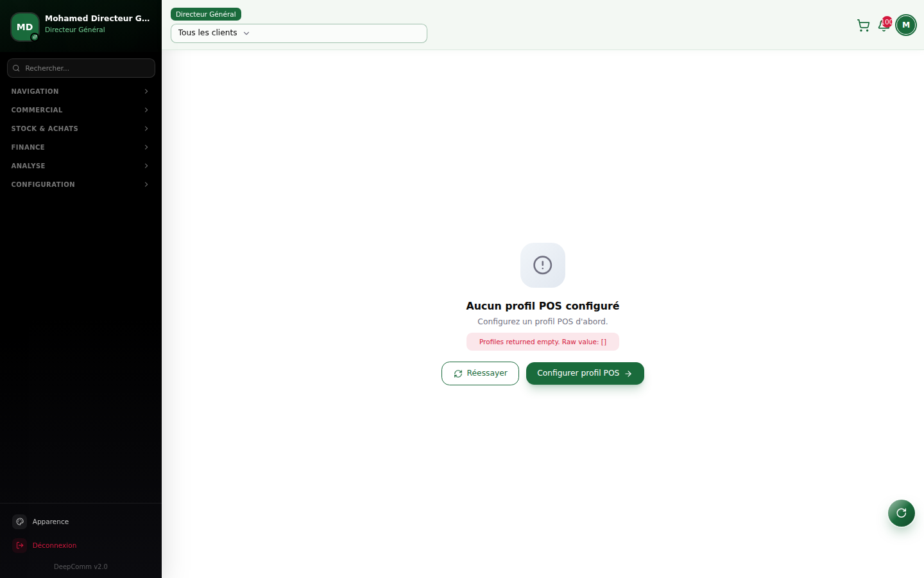
Task: Click the MD profile avatar in sidebar
Action: click(25, 27)
